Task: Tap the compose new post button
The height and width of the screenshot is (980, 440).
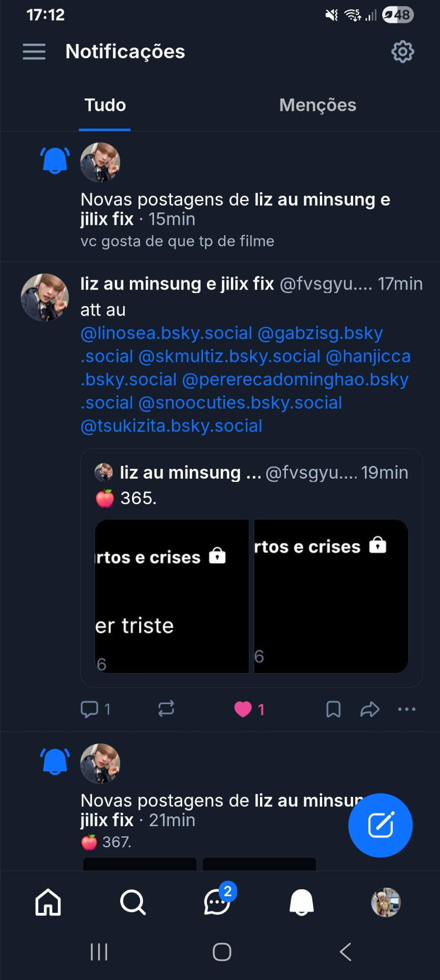Action: tap(380, 825)
